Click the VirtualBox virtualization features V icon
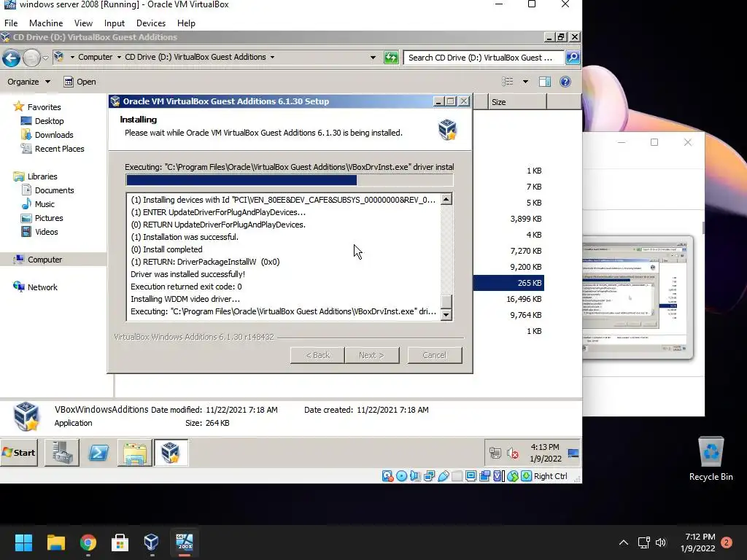 pyautogui.click(x=498, y=475)
